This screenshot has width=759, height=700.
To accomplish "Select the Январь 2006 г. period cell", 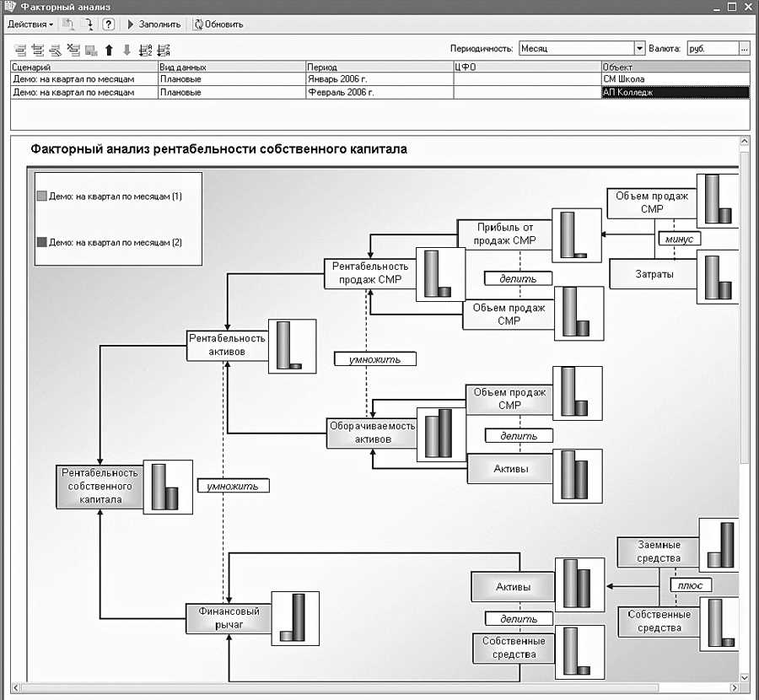I will pyautogui.click(x=379, y=79).
